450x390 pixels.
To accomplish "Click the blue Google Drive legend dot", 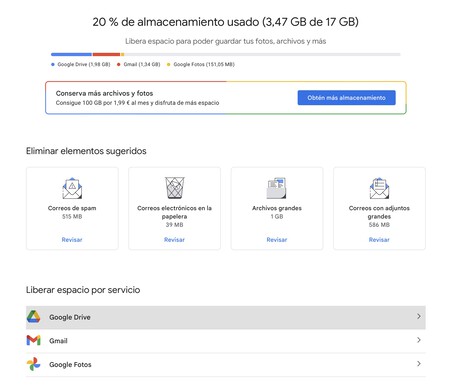I will point(53,64).
